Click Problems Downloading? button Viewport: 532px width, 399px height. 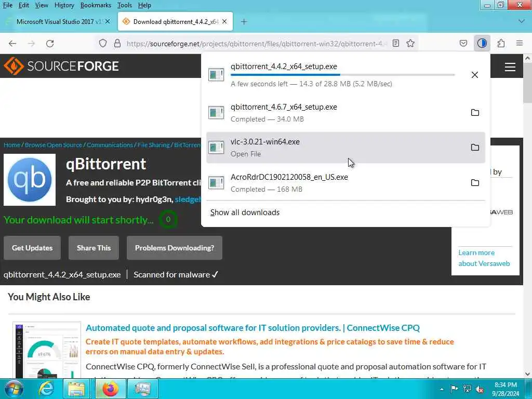click(175, 248)
